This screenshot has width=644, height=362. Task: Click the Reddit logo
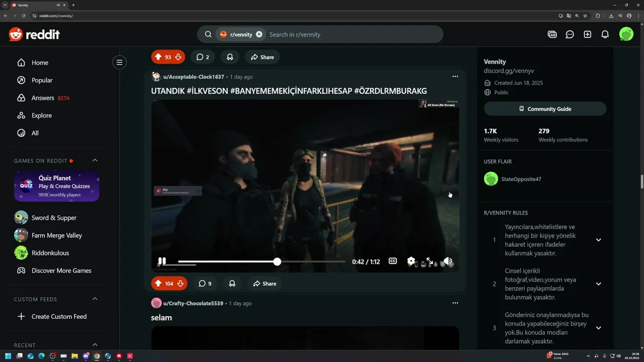pos(34,34)
